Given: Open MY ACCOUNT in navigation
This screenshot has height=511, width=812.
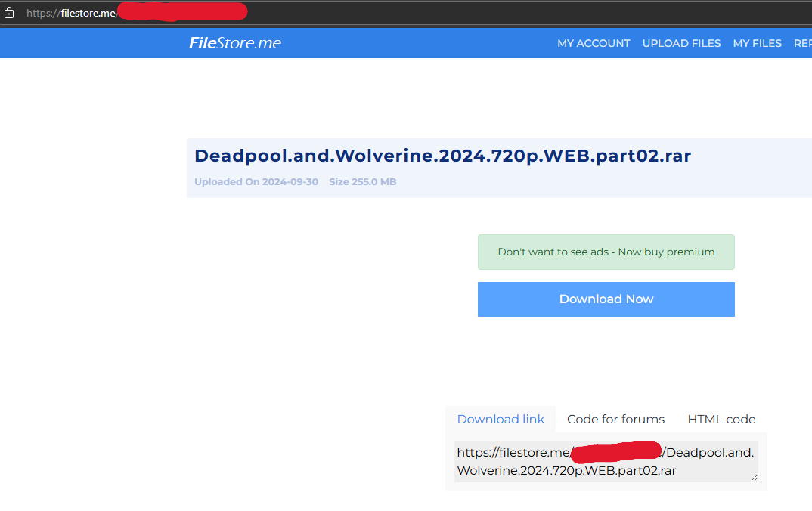Looking at the screenshot, I should click(594, 44).
